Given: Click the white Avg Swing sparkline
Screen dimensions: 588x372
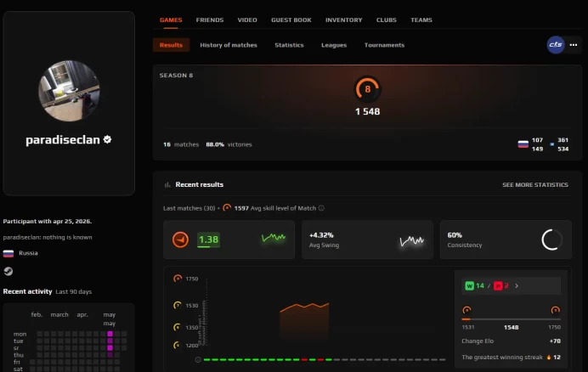Looking at the screenshot, I should pos(412,240).
